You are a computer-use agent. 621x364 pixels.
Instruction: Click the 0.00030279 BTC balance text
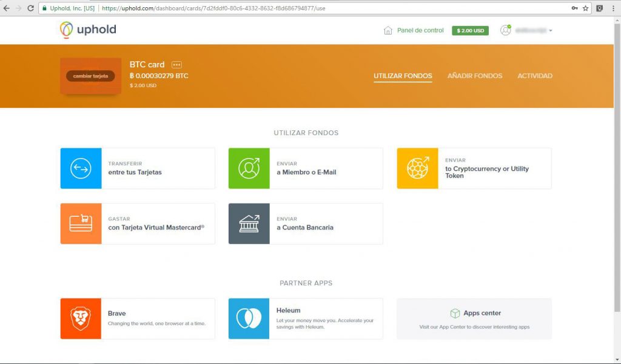[159, 76]
